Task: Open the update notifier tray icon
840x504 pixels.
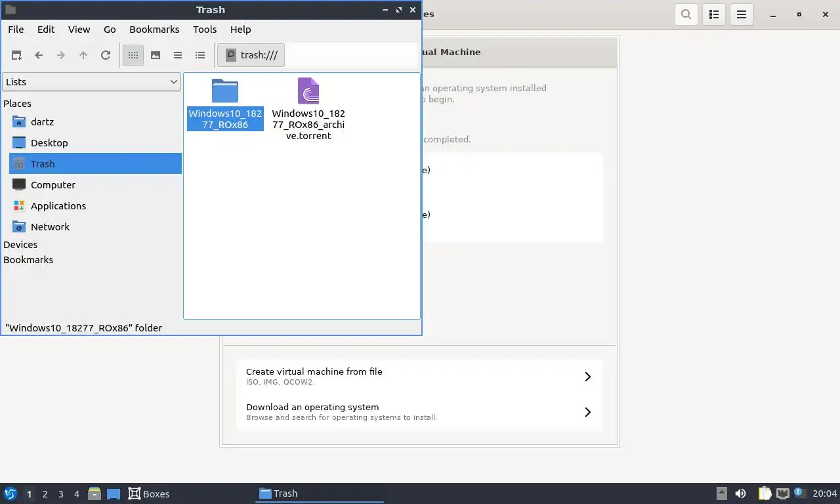Action: (799, 493)
